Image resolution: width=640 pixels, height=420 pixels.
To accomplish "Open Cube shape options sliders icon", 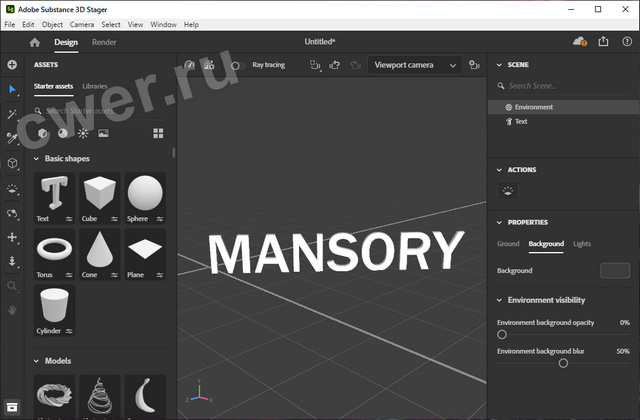I will pos(114,219).
